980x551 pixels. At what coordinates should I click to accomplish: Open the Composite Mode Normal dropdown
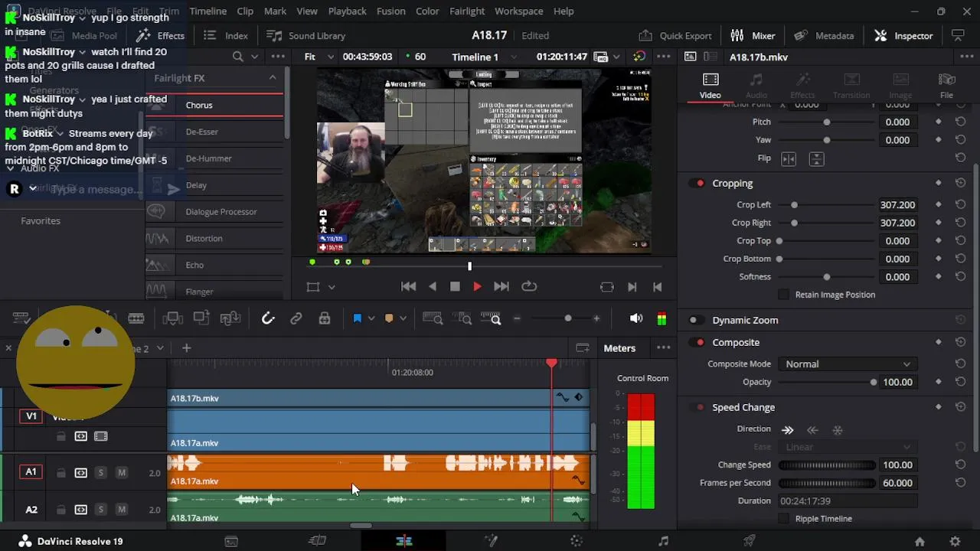[846, 364]
